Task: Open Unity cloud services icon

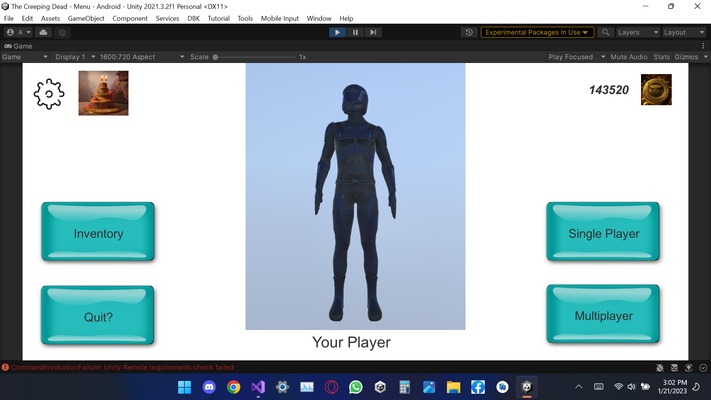Action: pyautogui.click(x=44, y=32)
